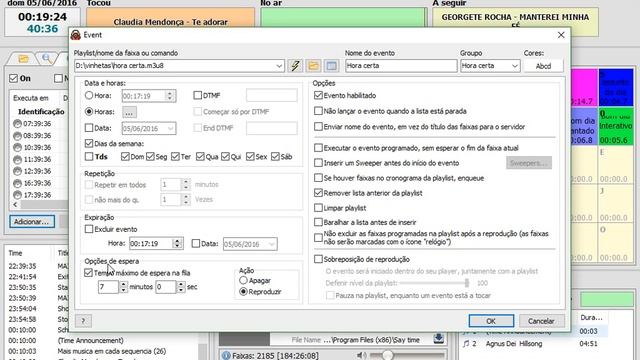The width and height of the screenshot is (640, 360).
Task: Toggle the DTMF checkbox
Action: pyautogui.click(x=198, y=95)
